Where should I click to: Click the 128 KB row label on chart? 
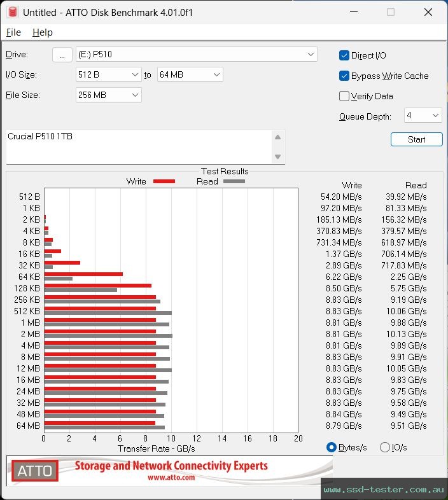[x=27, y=288]
